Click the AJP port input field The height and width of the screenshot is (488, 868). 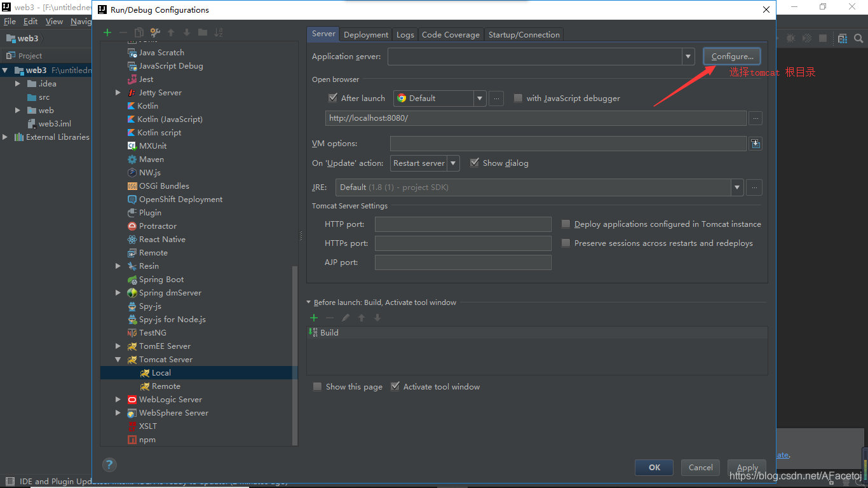(x=463, y=262)
